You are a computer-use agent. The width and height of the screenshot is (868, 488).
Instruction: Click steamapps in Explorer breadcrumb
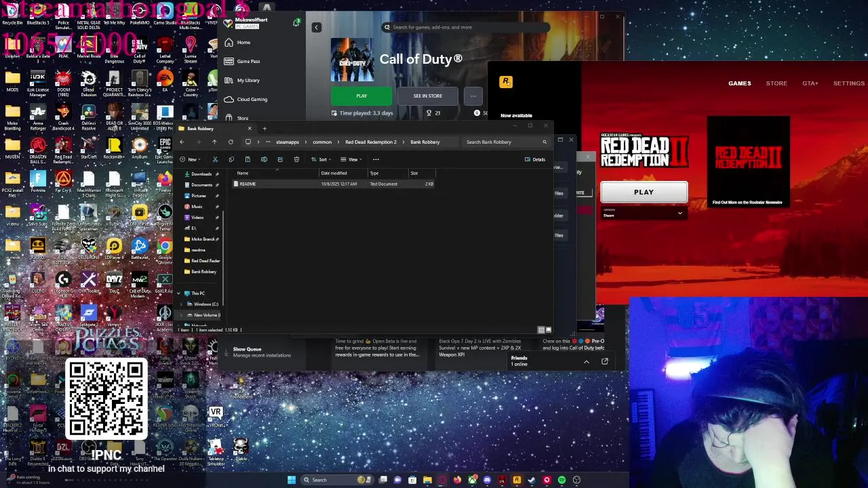[288, 142]
